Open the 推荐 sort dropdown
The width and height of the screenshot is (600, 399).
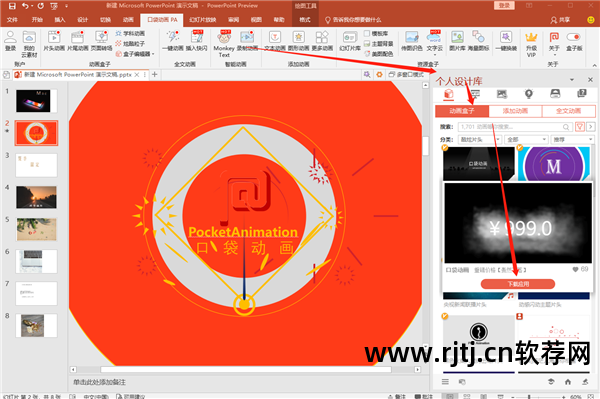tap(572, 140)
